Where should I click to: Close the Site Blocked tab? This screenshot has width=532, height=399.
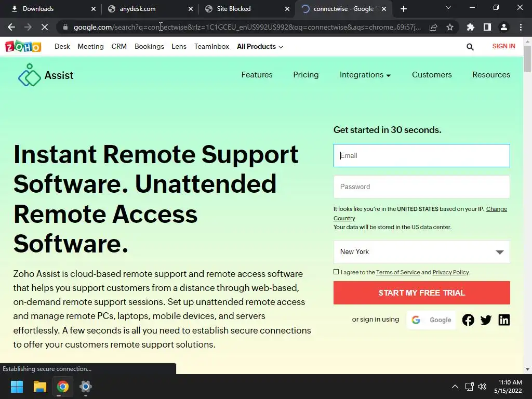click(x=287, y=9)
